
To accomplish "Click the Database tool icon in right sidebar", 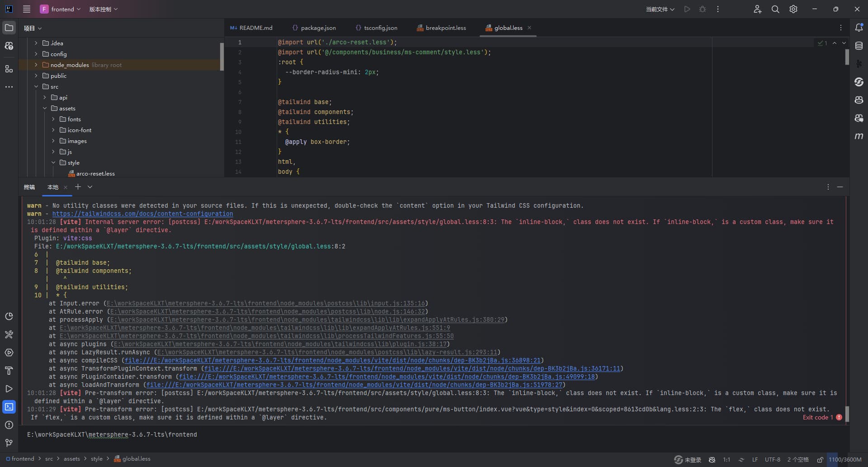I will (x=859, y=46).
